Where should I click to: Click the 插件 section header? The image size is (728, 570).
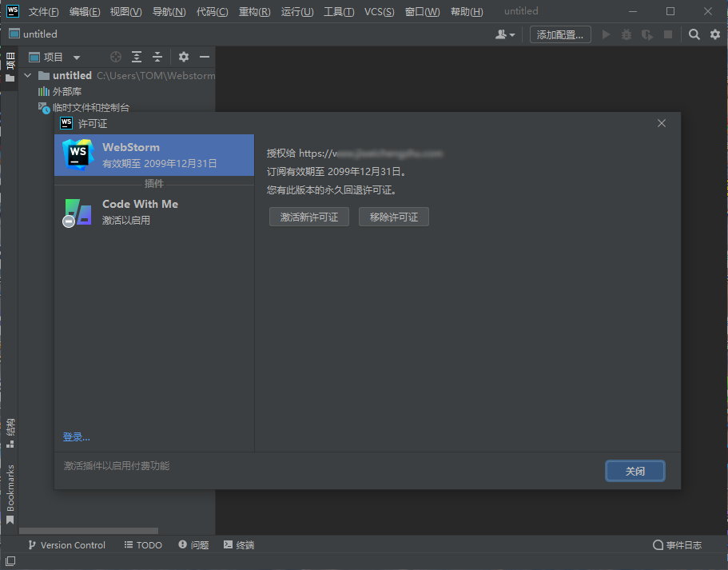153,184
